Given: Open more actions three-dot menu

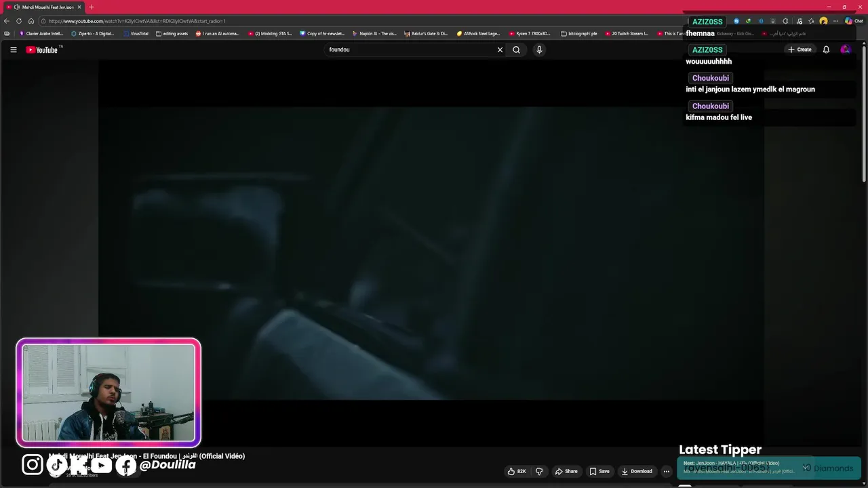Looking at the screenshot, I should point(666,471).
